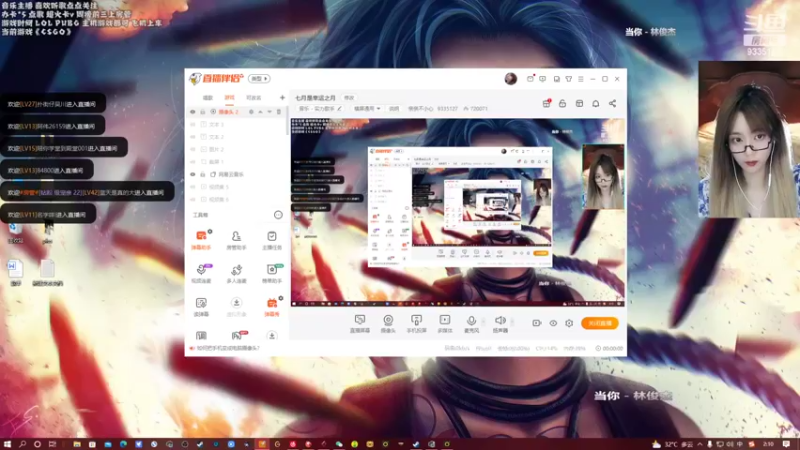This screenshot has width=800, height=450.
Task: Toggle lock on 摄像头 2 source
Action: (203, 112)
